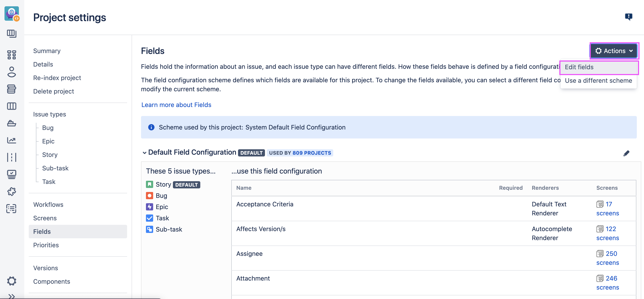Open the Actions dropdown button

click(614, 51)
